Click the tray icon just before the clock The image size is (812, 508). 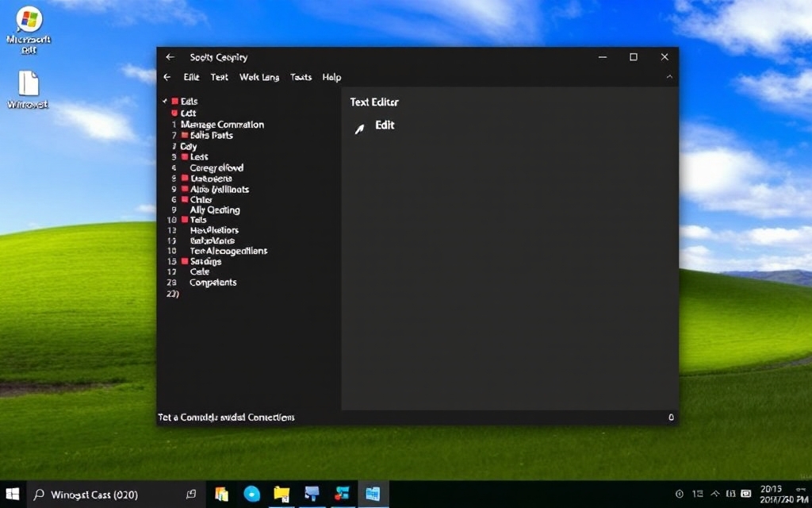[x=746, y=494]
